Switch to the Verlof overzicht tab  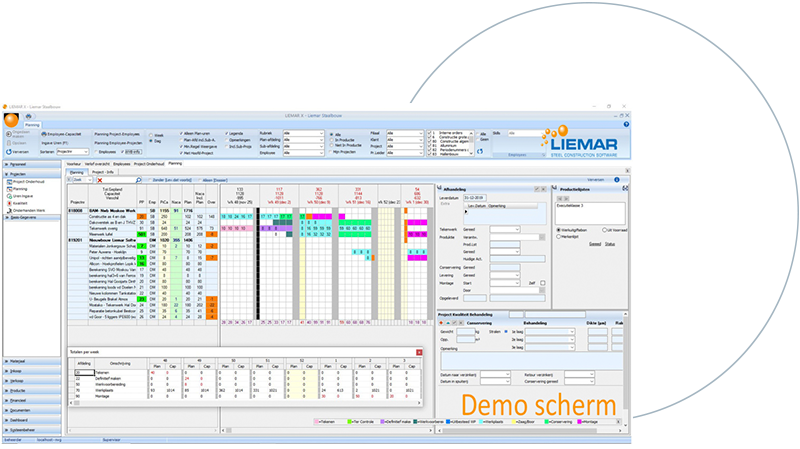[x=97, y=164]
